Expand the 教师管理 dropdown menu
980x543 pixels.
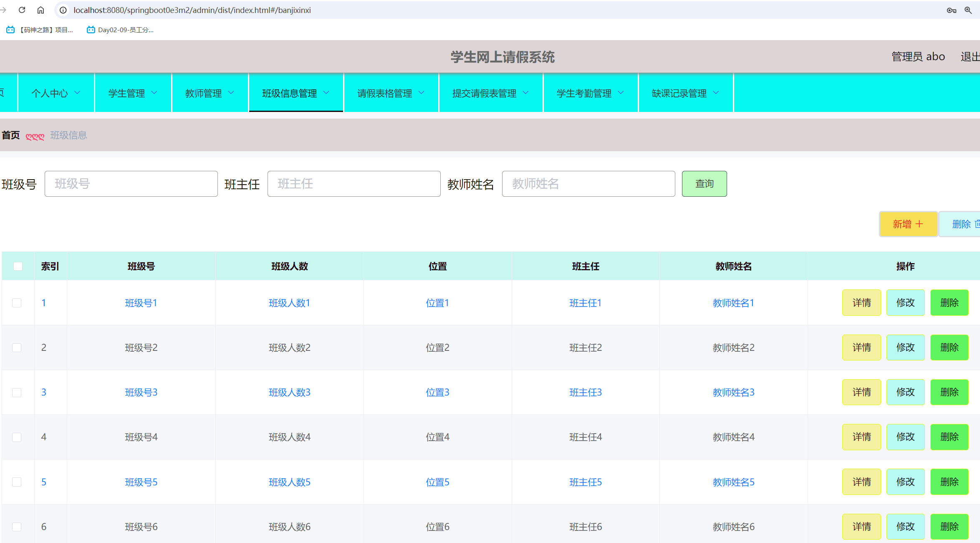tap(210, 93)
